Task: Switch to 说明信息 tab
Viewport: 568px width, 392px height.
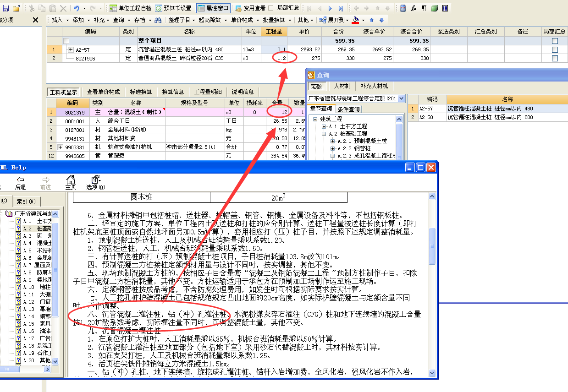Action: pos(243,92)
